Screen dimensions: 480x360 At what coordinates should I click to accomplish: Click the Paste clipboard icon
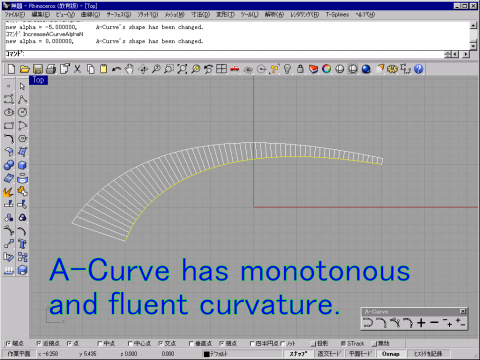[x=104, y=69]
